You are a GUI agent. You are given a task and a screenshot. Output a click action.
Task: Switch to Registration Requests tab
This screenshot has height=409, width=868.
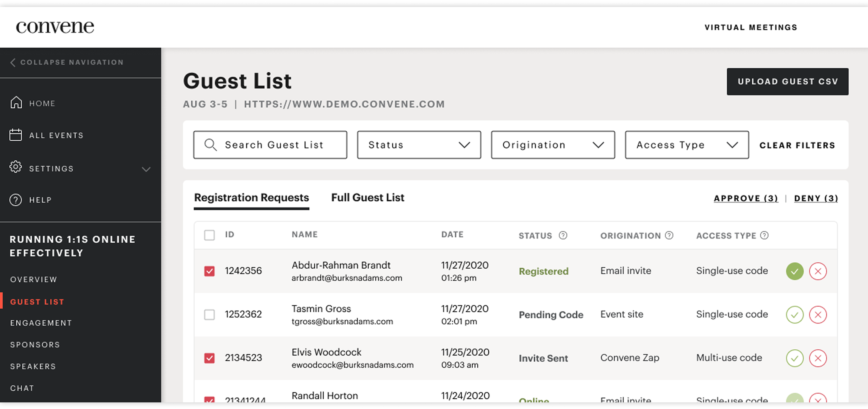tap(251, 198)
